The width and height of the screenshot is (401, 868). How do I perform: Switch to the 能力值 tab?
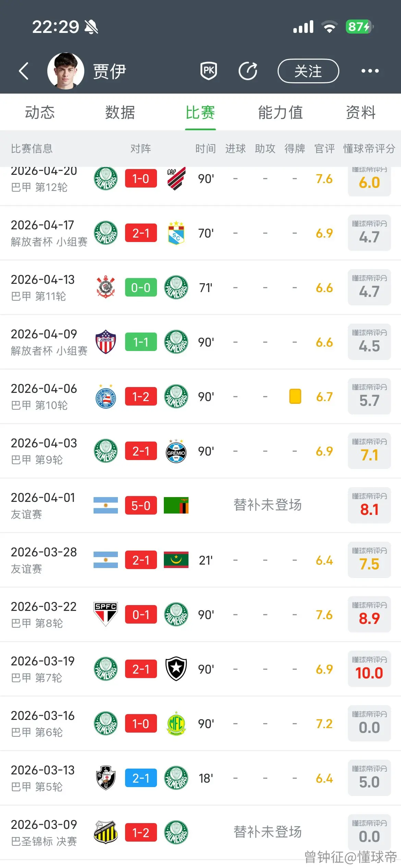coord(280,112)
